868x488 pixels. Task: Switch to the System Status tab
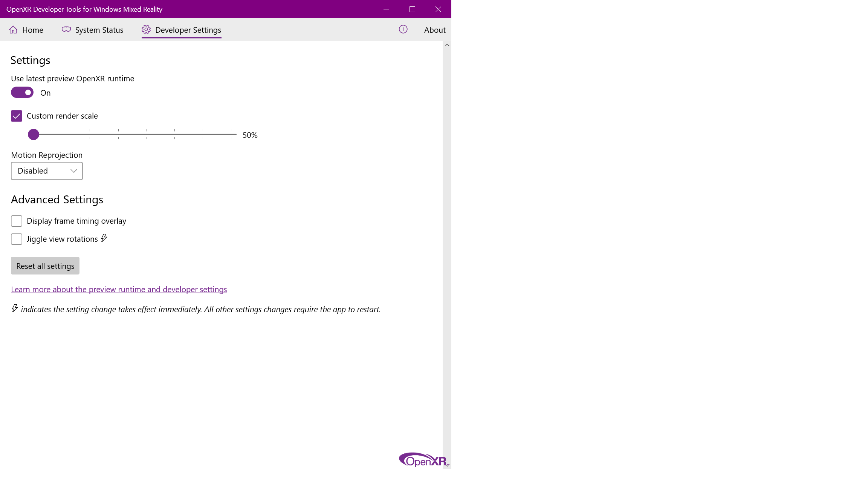[99, 30]
